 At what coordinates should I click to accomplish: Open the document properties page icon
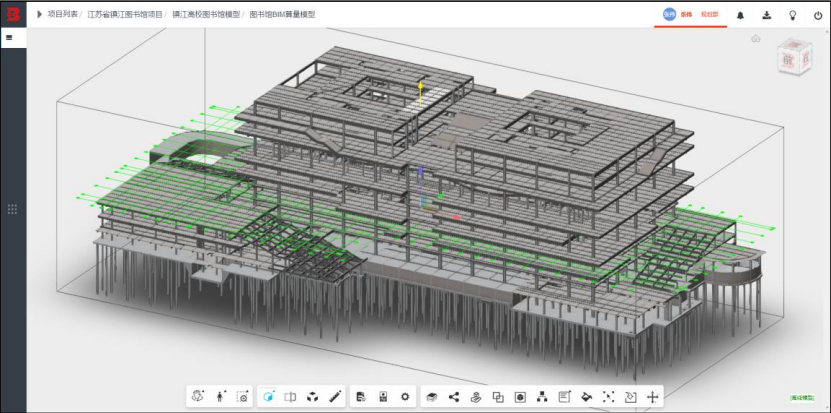tap(361, 397)
